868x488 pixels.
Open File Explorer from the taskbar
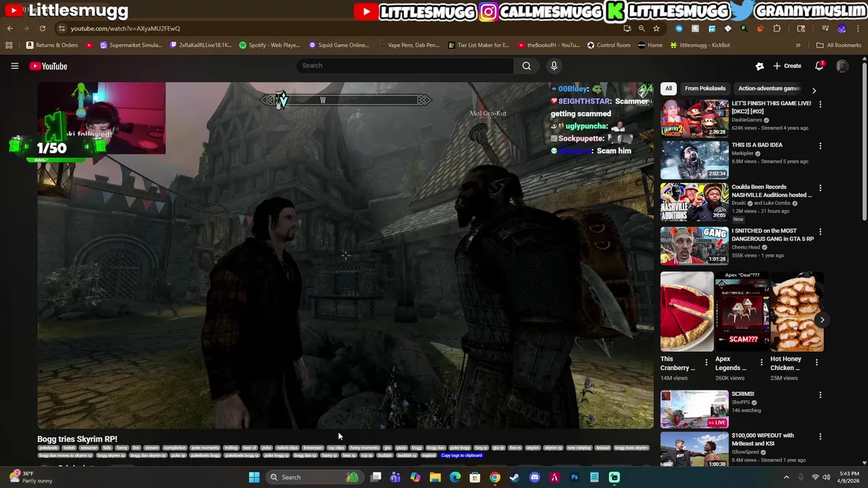[435, 477]
